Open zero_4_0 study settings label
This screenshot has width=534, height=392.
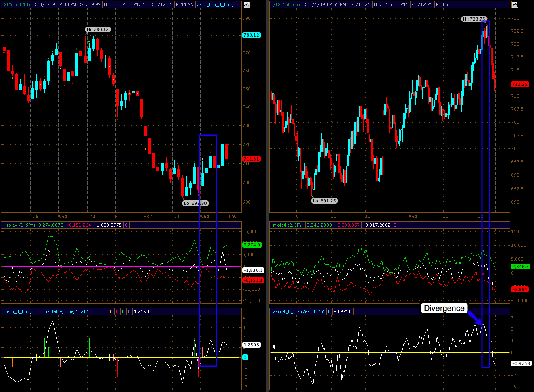(46, 311)
